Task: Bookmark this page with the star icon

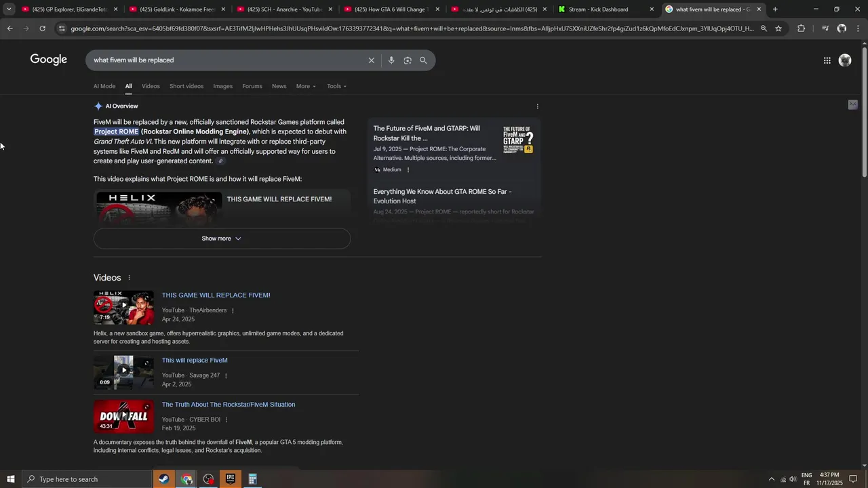Action: coord(778,28)
